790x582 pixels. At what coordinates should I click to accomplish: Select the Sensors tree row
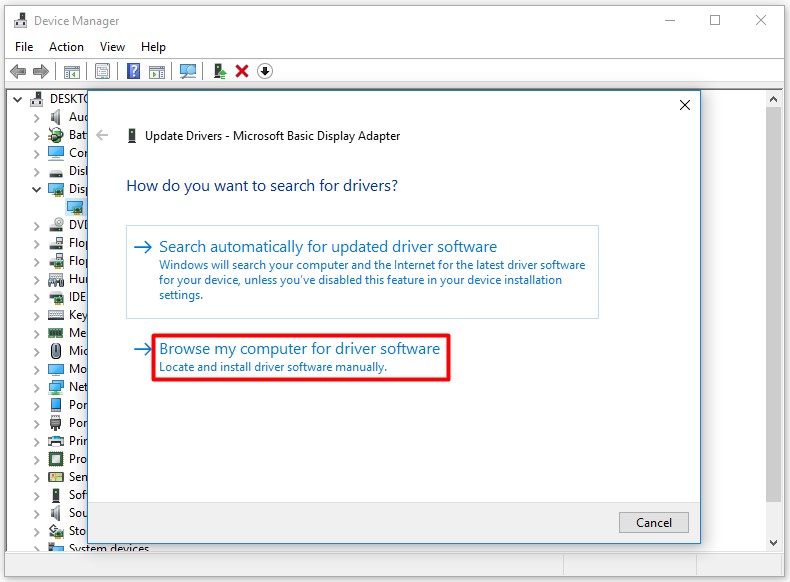click(x=67, y=477)
